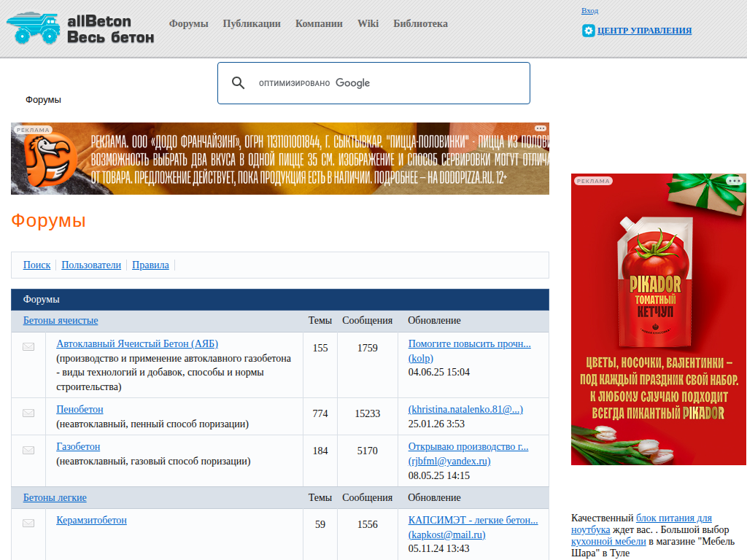Click envelope icon next to Газобетон
Viewport: 747px width, 560px height.
[x=28, y=450]
